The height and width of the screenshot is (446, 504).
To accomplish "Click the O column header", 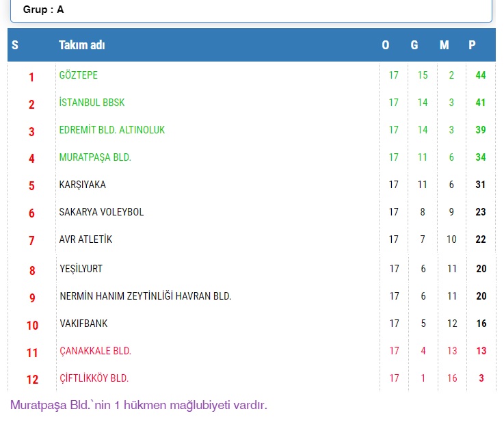I will 386,45.
